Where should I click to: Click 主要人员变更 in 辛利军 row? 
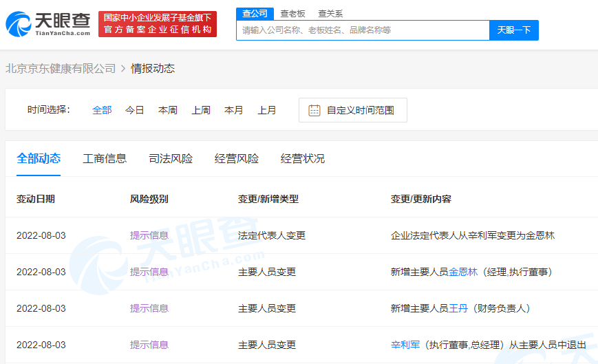(x=267, y=345)
